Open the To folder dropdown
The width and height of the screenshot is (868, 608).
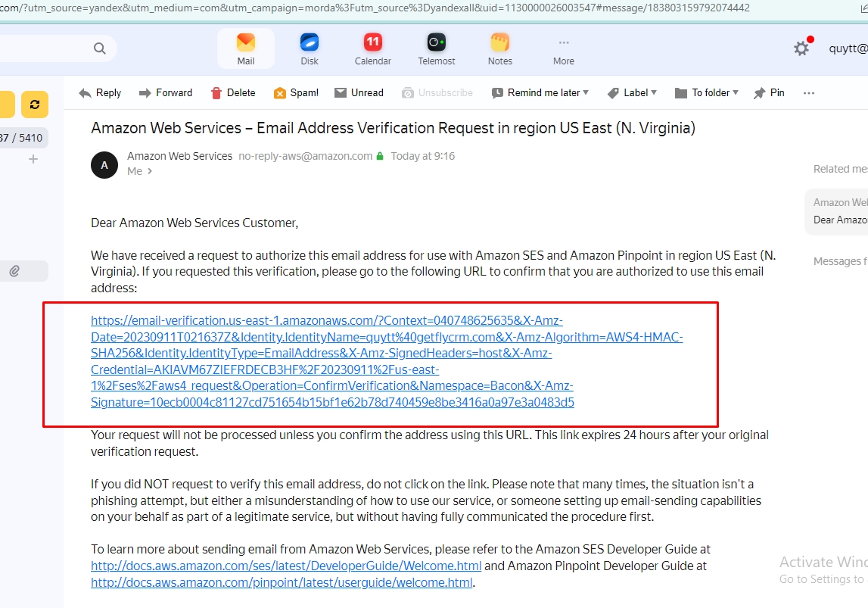(x=707, y=92)
